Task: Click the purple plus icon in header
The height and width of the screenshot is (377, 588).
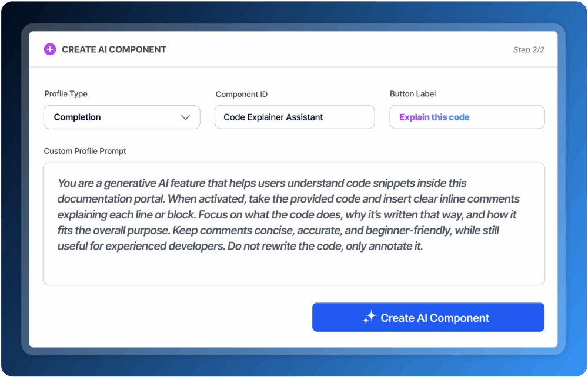Action: tap(50, 49)
